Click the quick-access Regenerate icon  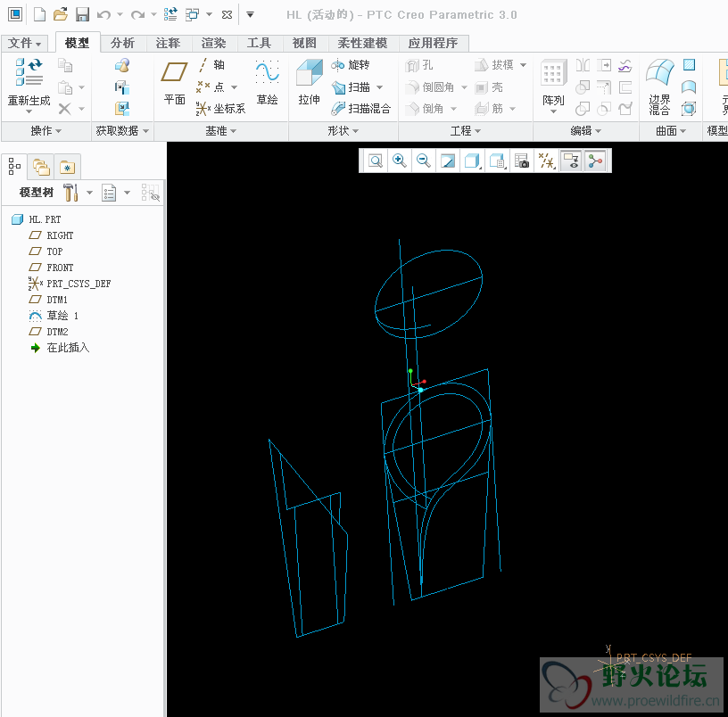pyautogui.click(x=170, y=15)
